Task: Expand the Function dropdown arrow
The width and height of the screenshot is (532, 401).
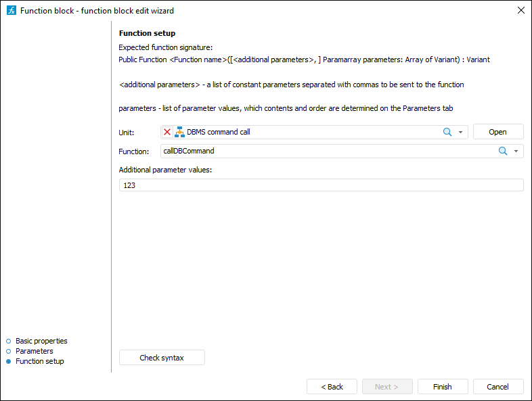Action: click(516, 151)
